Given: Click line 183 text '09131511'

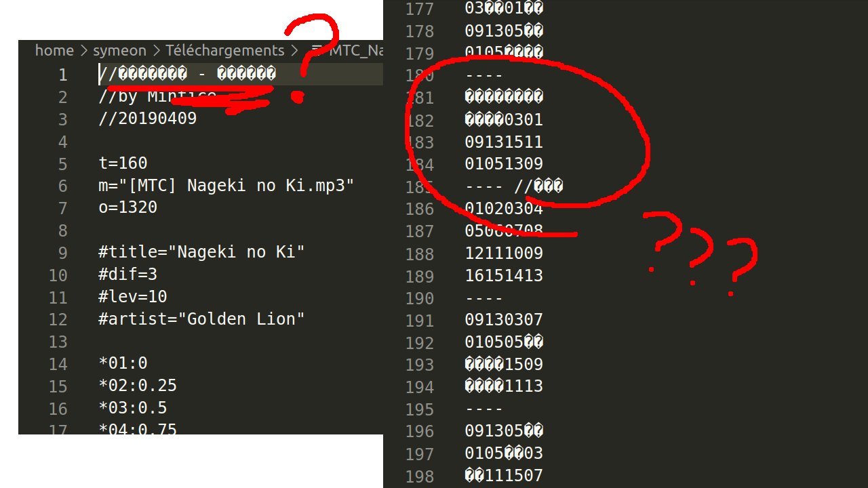Looking at the screenshot, I should pyautogui.click(x=504, y=142).
